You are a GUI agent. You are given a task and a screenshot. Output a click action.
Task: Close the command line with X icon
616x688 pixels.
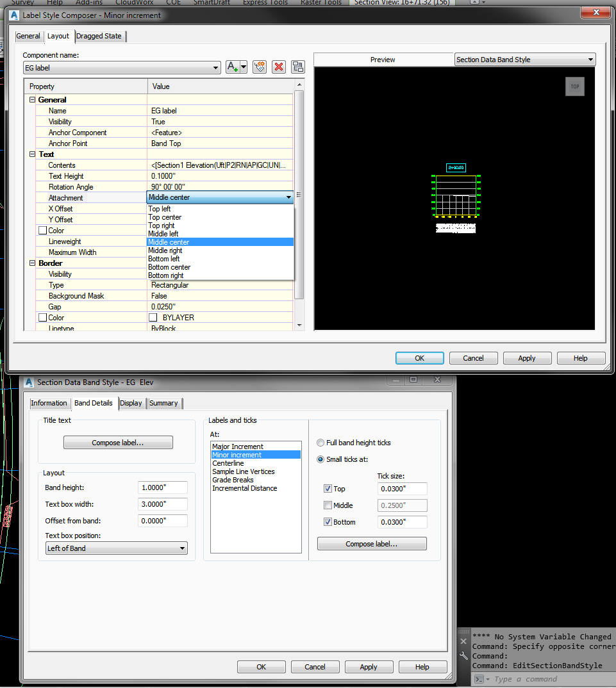coord(464,641)
